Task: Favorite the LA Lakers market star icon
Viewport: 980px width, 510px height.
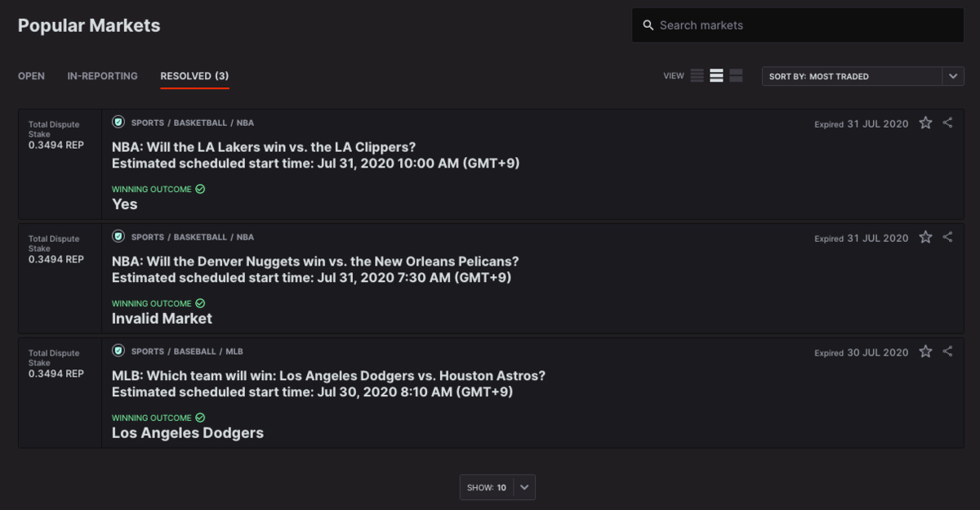Action: [925, 123]
